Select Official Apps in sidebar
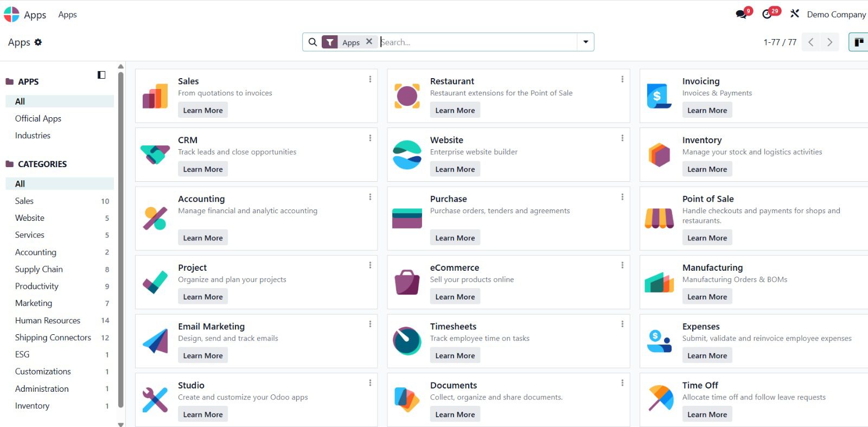Viewport: 868px width, 427px height. pyautogui.click(x=38, y=118)
